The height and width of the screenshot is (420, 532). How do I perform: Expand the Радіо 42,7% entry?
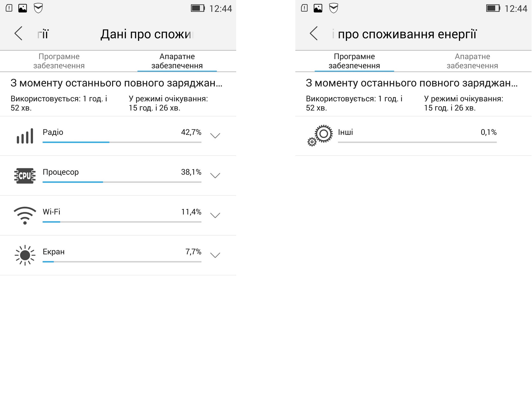tap(215, 136)
